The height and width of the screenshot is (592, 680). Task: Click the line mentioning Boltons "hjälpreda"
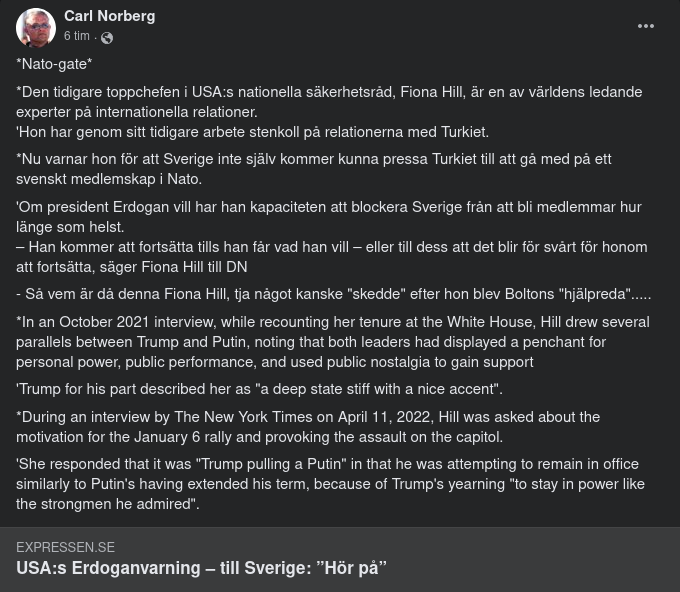(333, 294)
